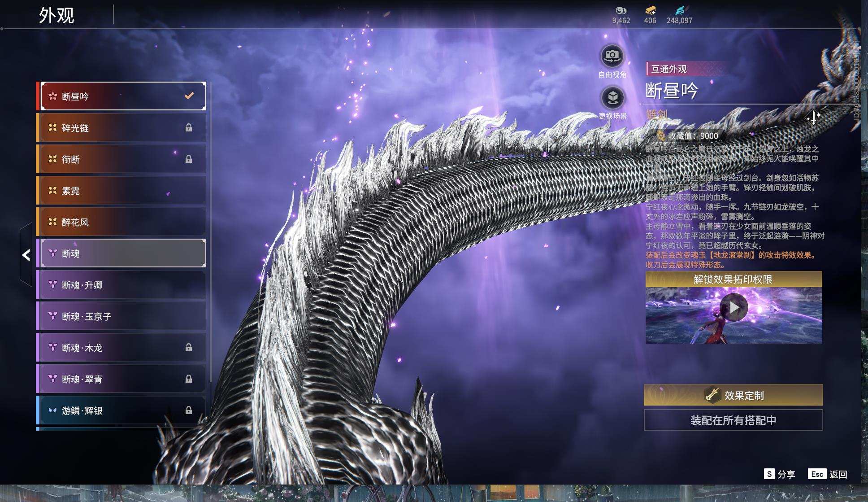
Task: Click the 更换场景 change scene cube icon
Action: point(612,98)
